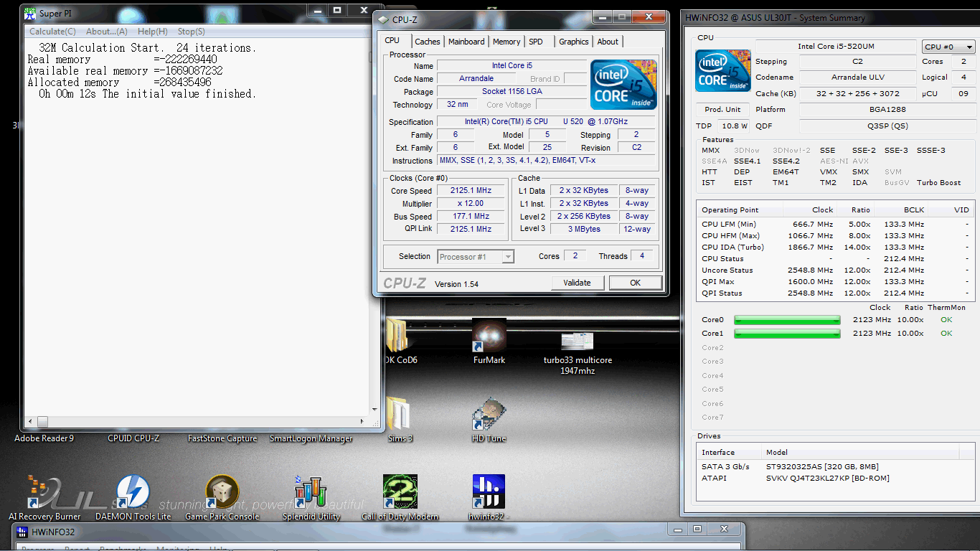
Task: Click the SmartLogon Manager desktop label
Action: coord(311,438)
